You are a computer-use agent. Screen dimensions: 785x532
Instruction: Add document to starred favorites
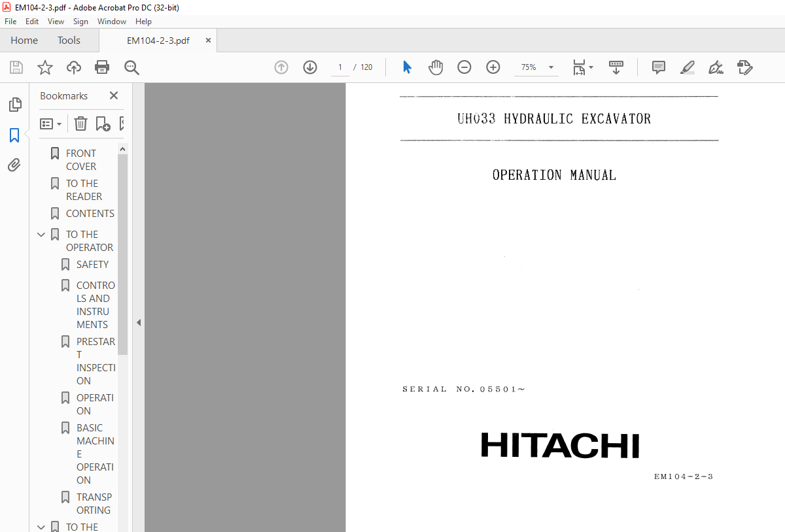click(x=45, y=67)
